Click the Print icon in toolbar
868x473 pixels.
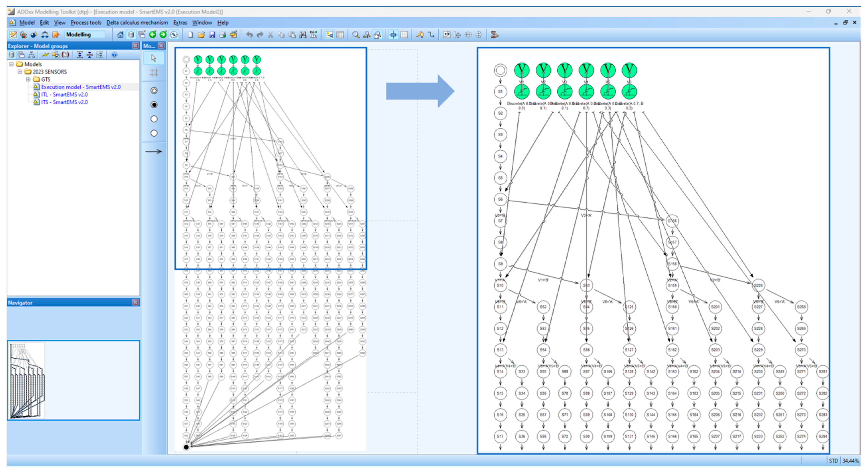[x=223, y=35]
